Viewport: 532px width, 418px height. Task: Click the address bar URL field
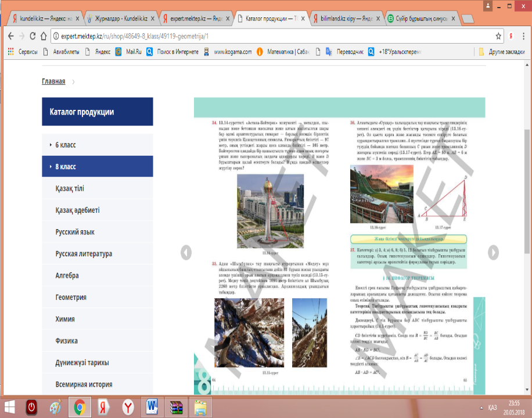[x=271, y=36]
